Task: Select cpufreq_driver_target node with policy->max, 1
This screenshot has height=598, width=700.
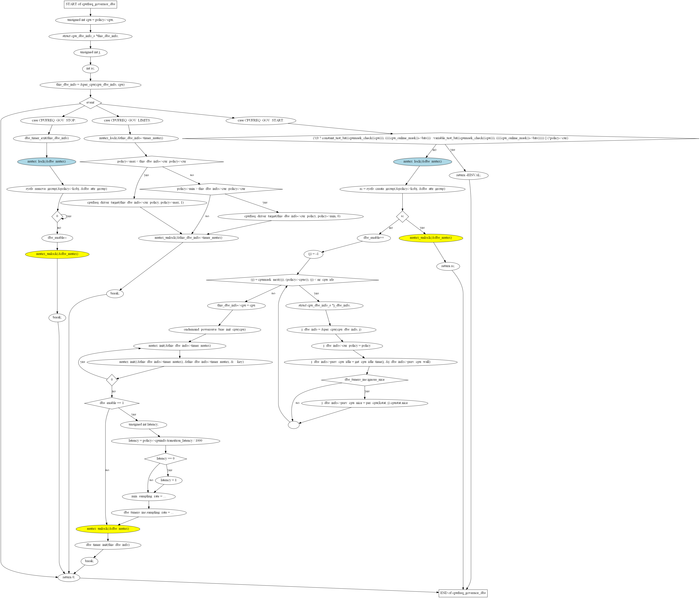Action: tap(134, 203)
